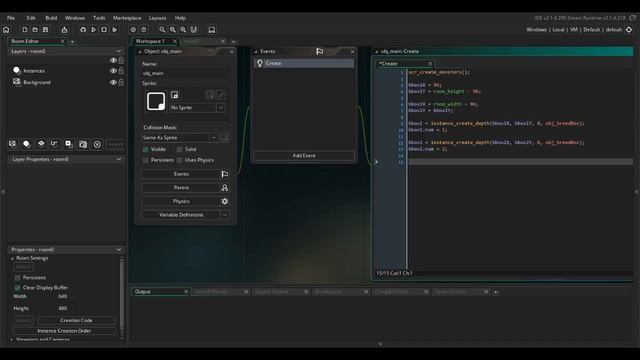Create a new Background layer icon

13,144
